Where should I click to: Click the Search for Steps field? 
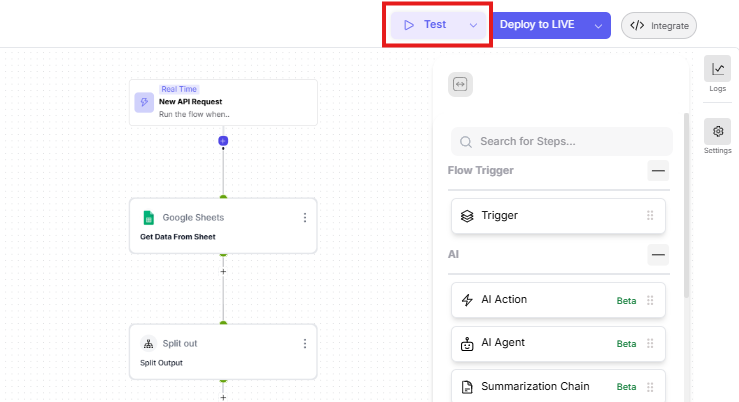561,141
